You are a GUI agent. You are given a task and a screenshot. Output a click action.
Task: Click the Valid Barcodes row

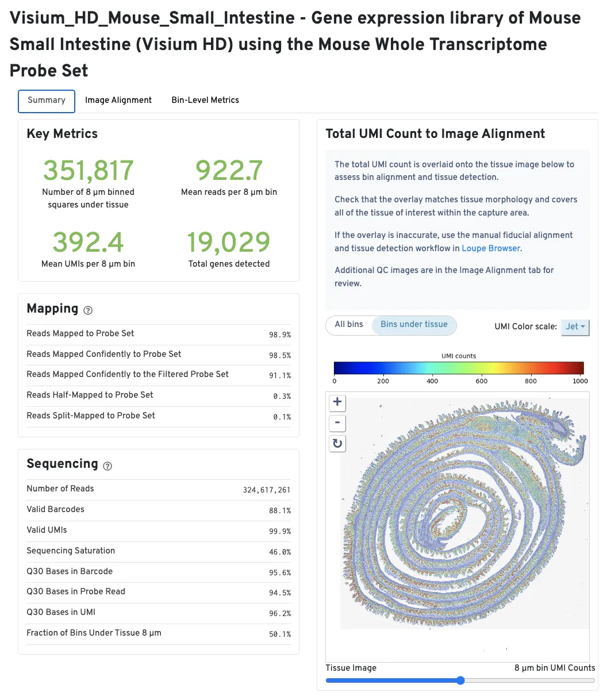159,510
